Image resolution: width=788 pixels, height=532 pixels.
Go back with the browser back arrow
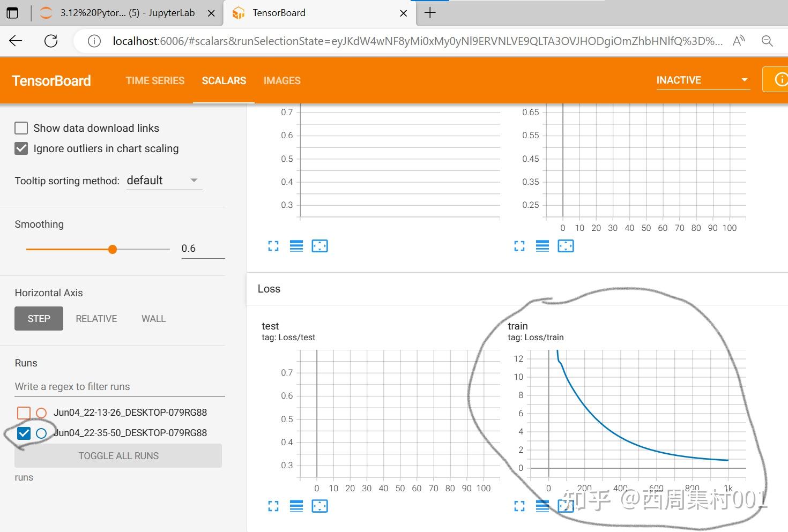16,41
